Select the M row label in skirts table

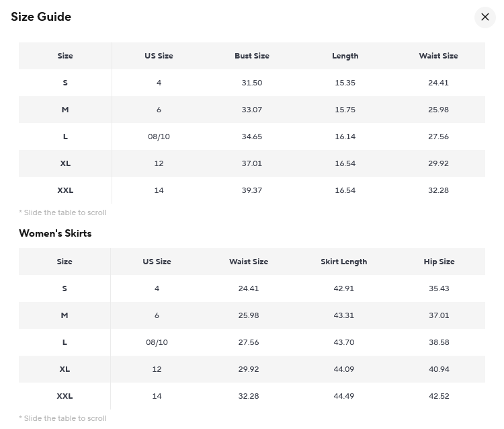click(65, 315)
